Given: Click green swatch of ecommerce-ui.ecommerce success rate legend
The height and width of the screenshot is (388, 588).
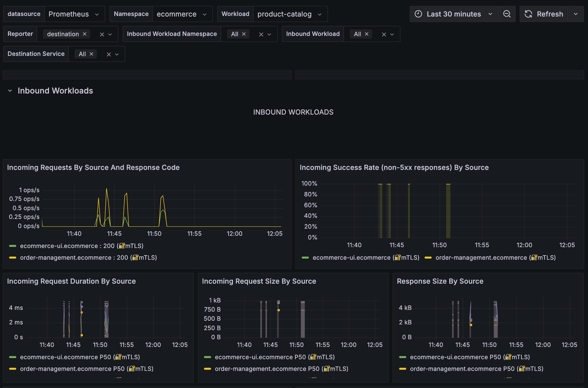Looking at the screenshot, I should [x=305, y=257].
